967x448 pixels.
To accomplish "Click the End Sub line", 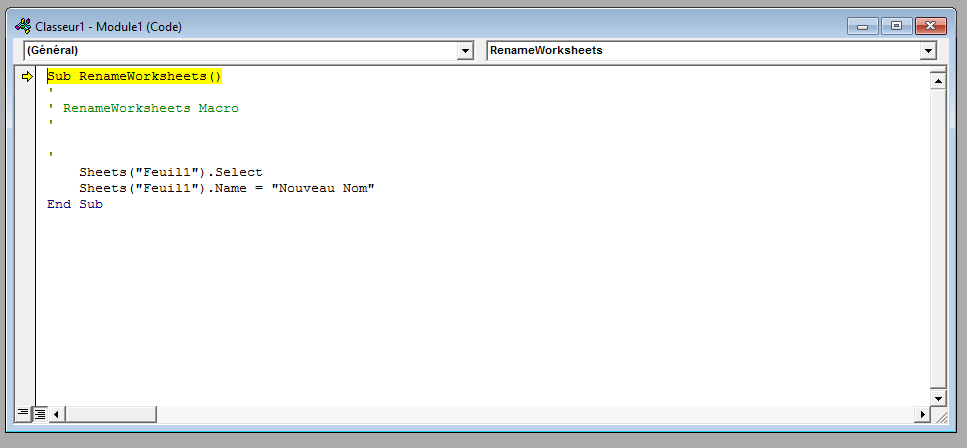I will [x=75, y=204].
